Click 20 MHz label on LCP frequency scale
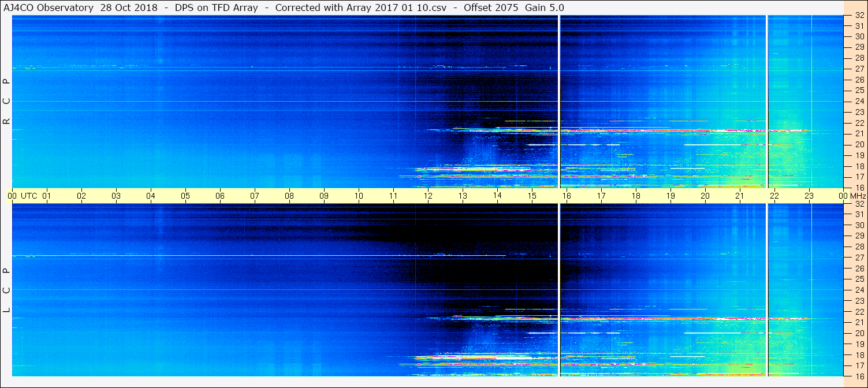Viewport: 868px width, 388px height. tap(859, 333)
